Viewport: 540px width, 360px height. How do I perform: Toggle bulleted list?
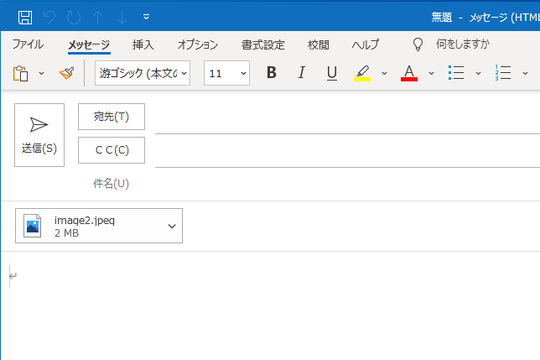click(456, 73)
